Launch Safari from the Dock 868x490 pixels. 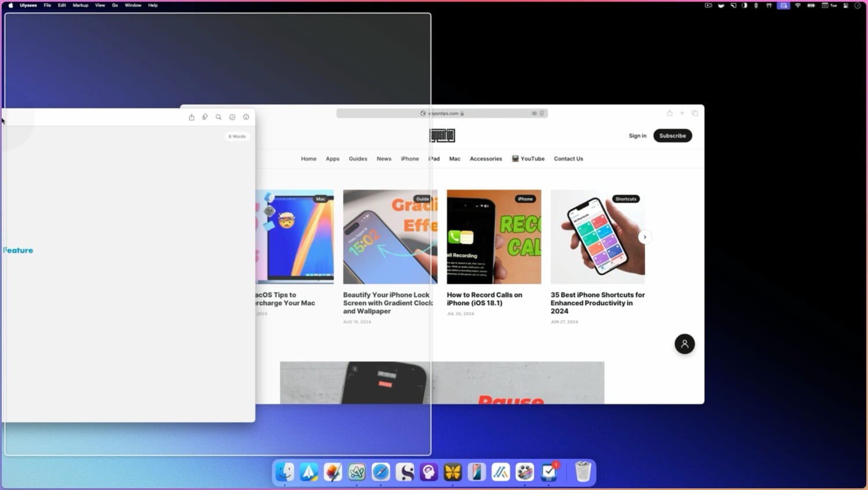380,472
